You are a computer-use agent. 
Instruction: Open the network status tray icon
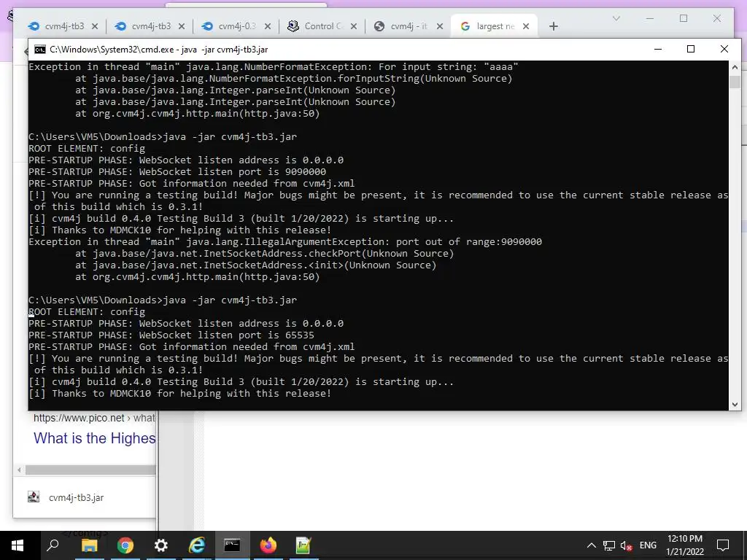pos(609,545)
